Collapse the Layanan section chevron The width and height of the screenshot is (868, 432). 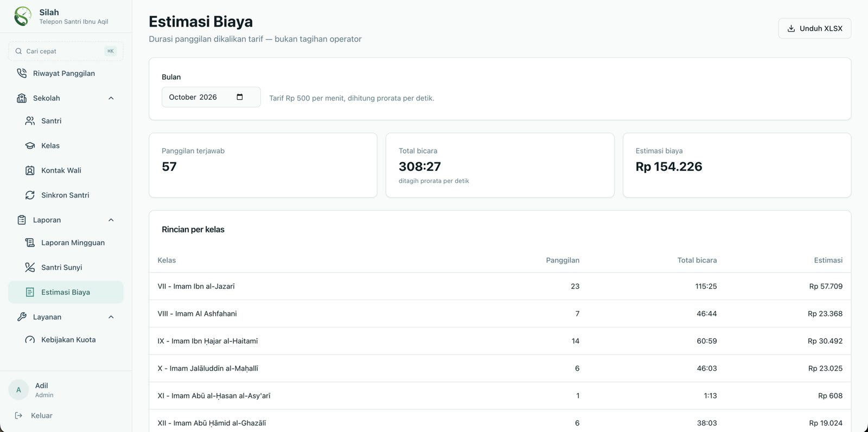point(111,317)
